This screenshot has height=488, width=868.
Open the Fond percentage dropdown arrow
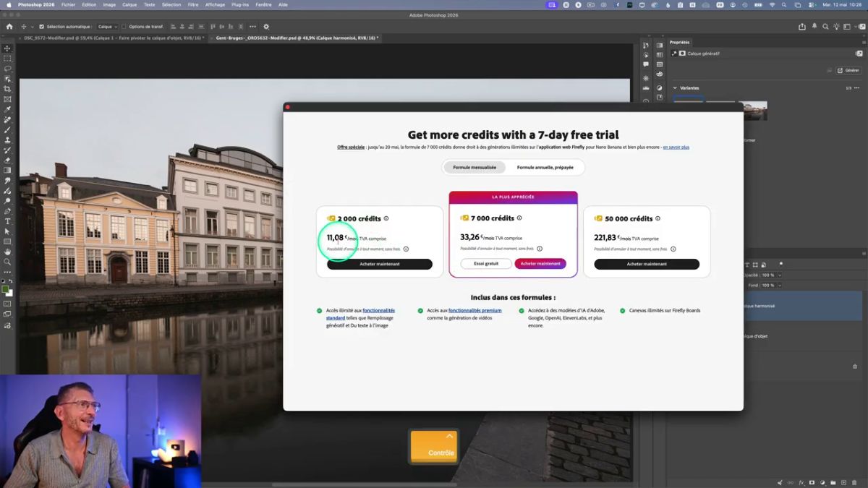[779, 286]
